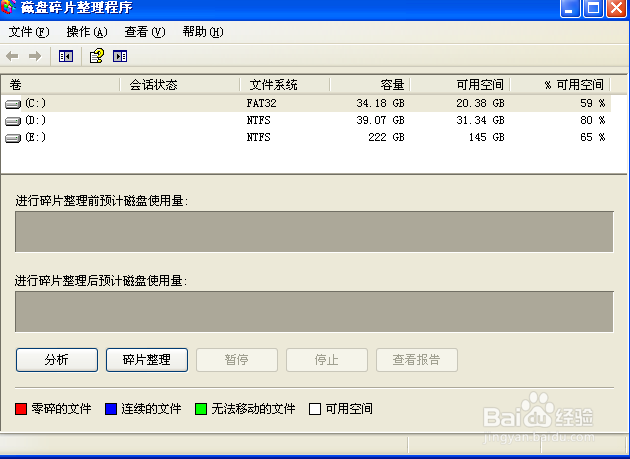Close the Disk Defragmenter window
630x459 pixels.
pyautogui.click(x=616, y=8)
